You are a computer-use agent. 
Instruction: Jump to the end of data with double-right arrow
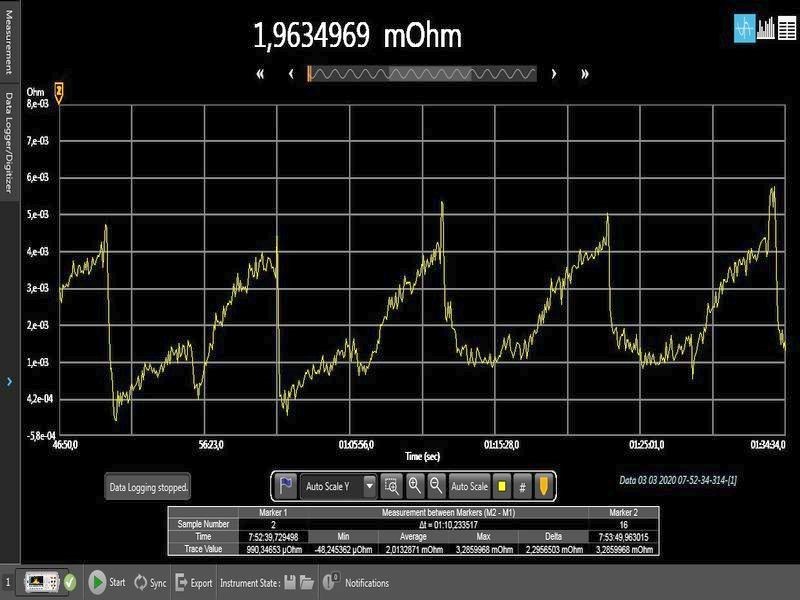pos(585,74)
